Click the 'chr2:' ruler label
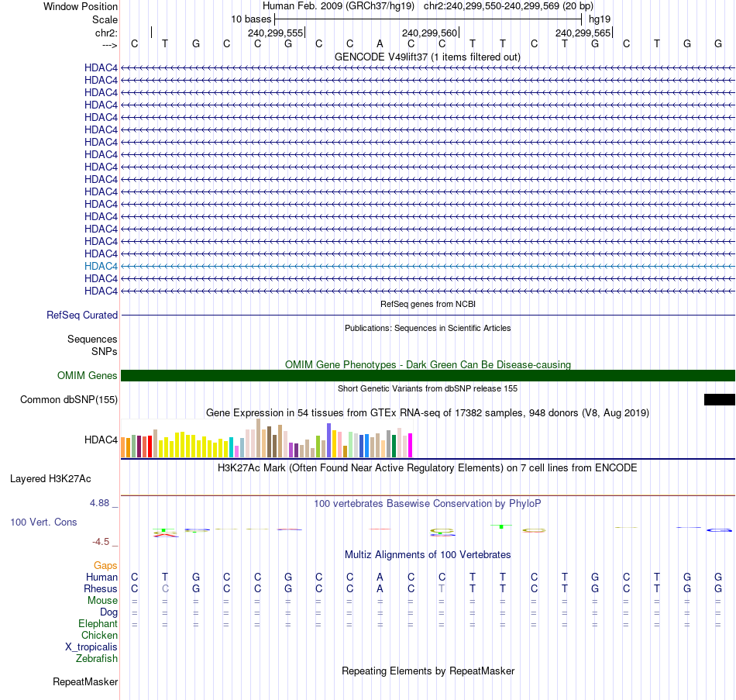 106,33
